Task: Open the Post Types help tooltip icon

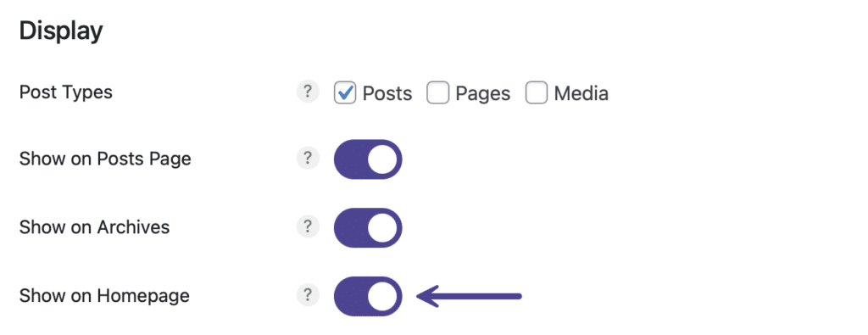Action: pos(308,92)
